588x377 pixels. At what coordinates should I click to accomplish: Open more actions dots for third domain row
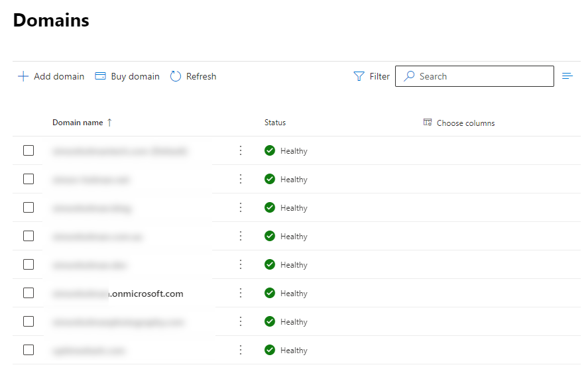(241, 207)
